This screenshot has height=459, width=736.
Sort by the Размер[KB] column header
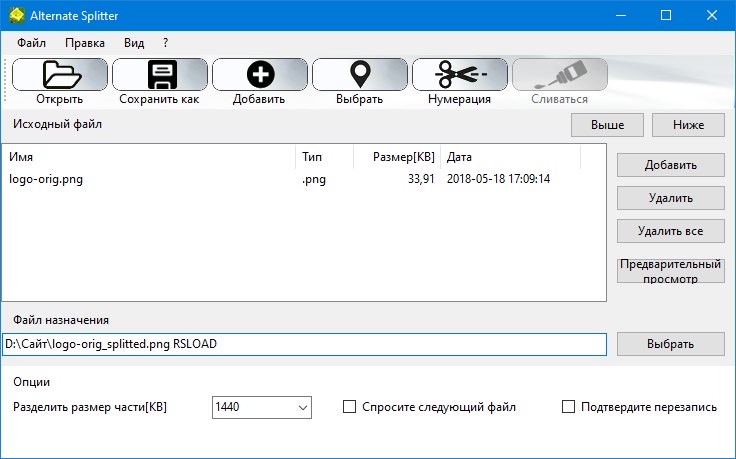click(397, 157)
